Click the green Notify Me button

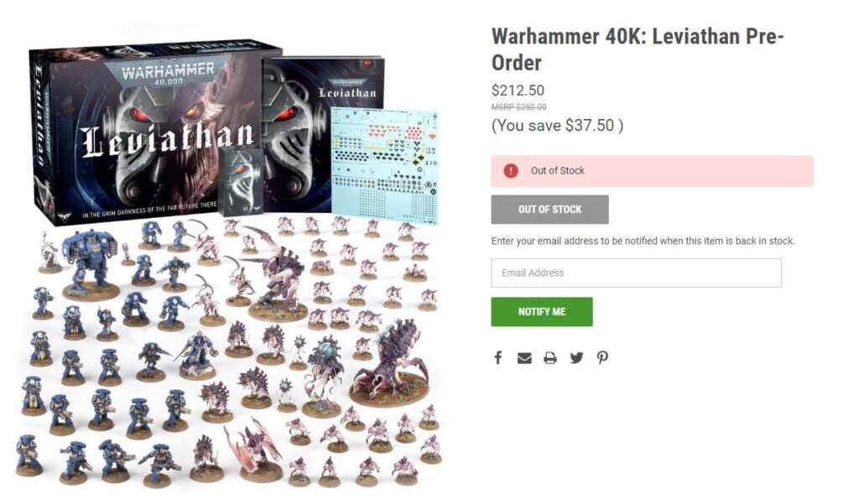coord(542,312)
